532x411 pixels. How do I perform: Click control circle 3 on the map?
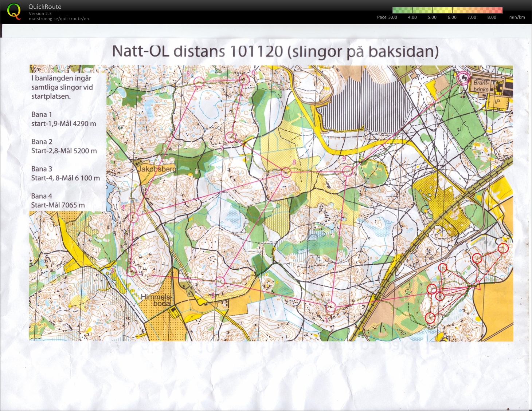132,271
